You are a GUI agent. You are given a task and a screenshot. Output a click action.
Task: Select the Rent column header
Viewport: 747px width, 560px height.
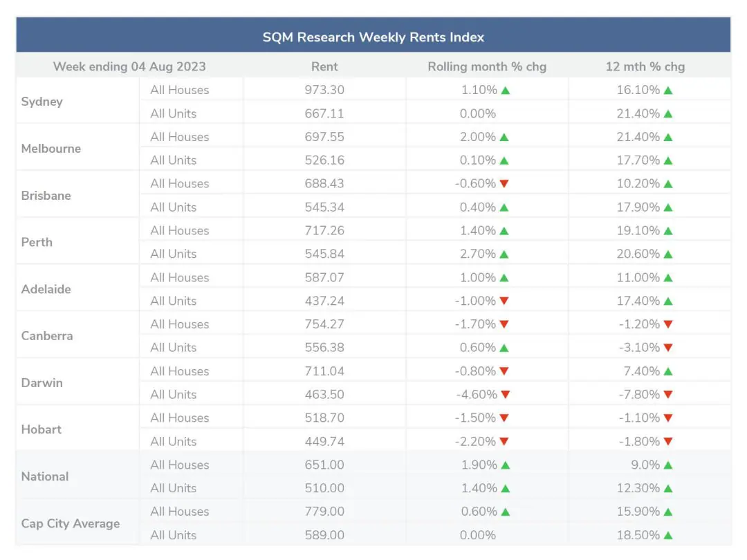pos(324,66)
